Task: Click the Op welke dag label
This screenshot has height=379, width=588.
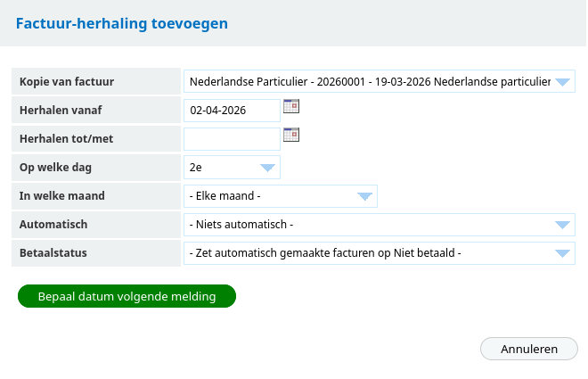Action: [56, 167]
